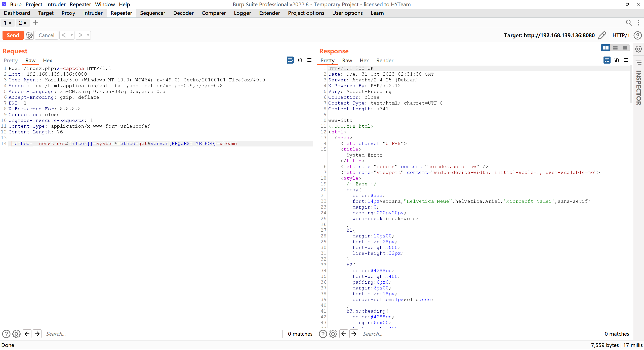Open the Window menu
The image size is (644, 350).
[105, 5]
